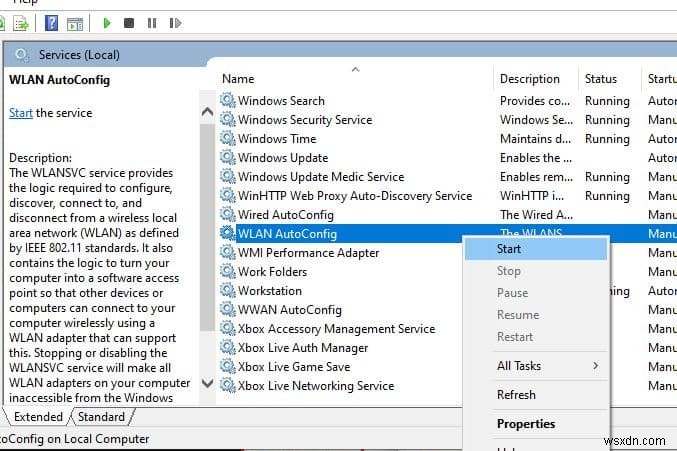
Task: Click the gear icon beside Work Folders
Action: click(x=228, y=271)
